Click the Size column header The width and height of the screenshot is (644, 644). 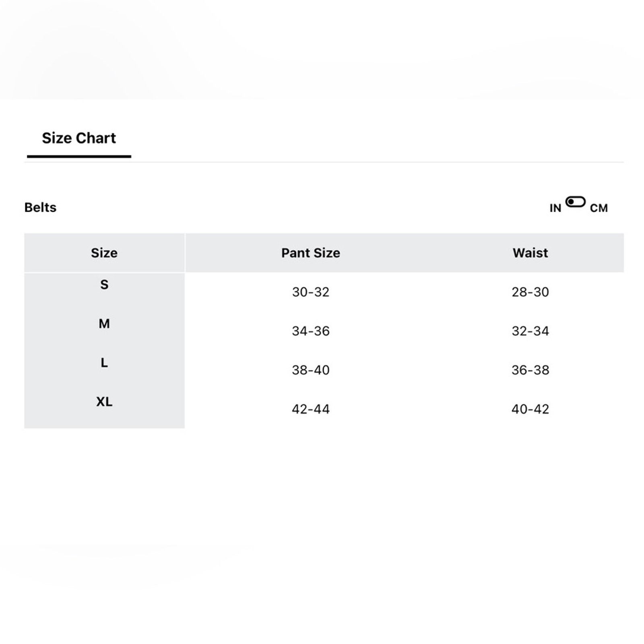pyautogui.click(x=104, y=253)
